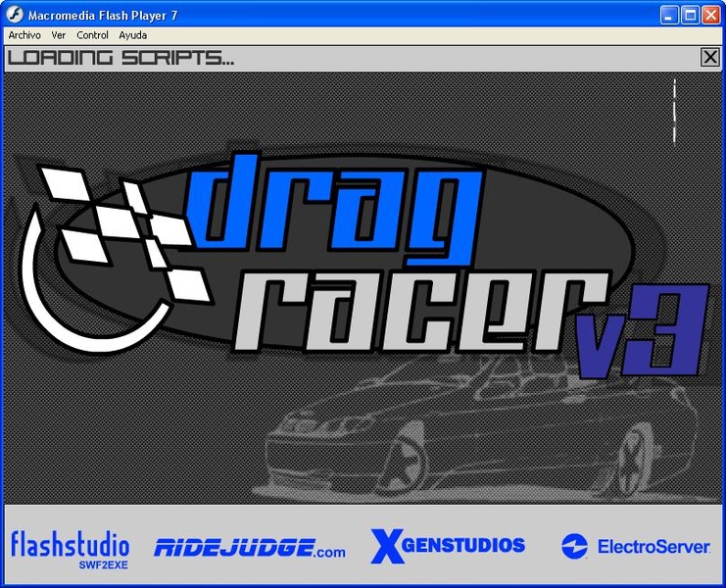Screen dimensions: 726x588
Task: Close the Macromedia Flash Player window
Action: click(711, 15)
